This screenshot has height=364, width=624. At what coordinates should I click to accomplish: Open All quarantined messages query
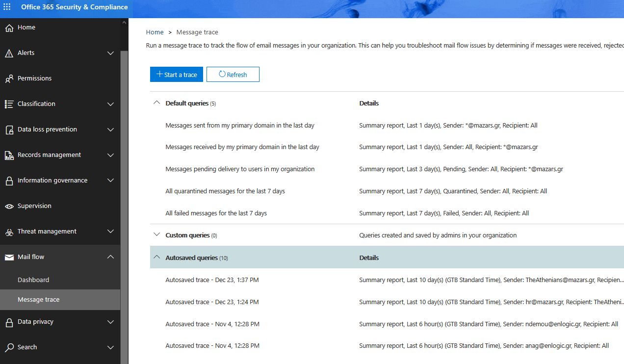tap(225, 191)
